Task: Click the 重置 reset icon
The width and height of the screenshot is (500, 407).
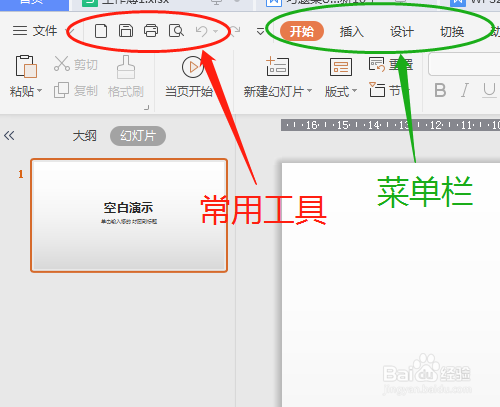Action: click(377, 64)
